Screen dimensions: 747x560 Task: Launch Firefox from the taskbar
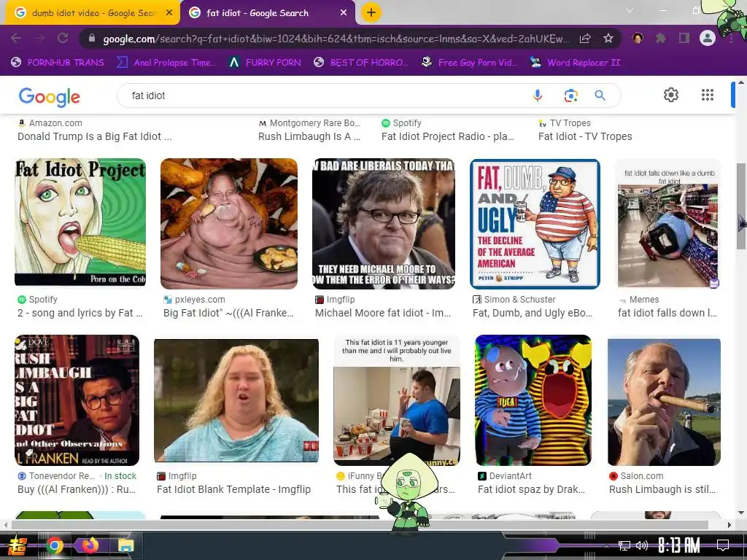[90, 545]
